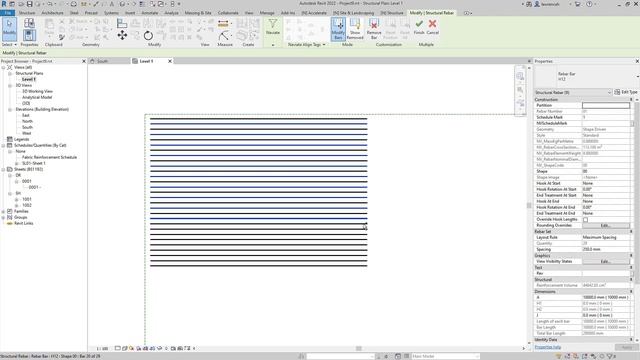
Task: Open the Structure ribbon tab
Action: tap(27, 13)
